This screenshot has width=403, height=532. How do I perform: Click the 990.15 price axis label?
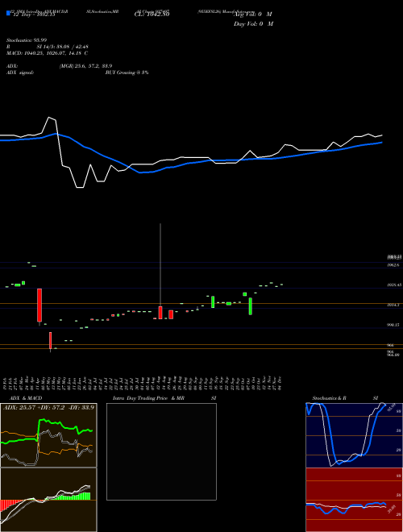(x=393, y=325)
